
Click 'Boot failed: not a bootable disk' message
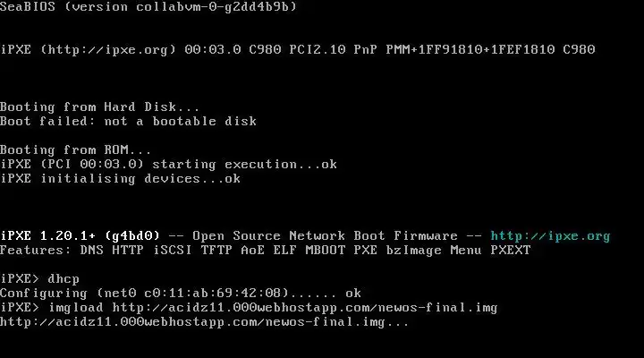click(x=128, y=121)
